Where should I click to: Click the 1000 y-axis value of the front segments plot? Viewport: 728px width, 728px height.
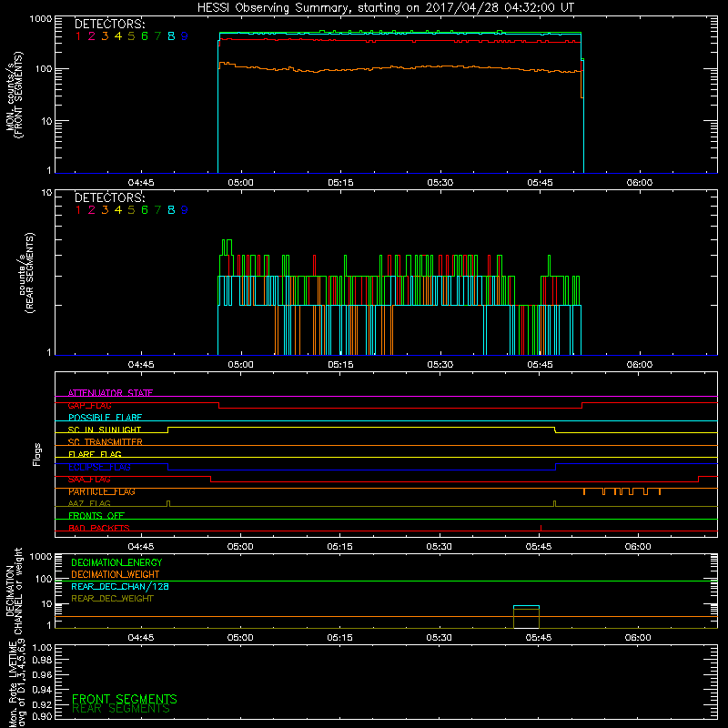41,19
